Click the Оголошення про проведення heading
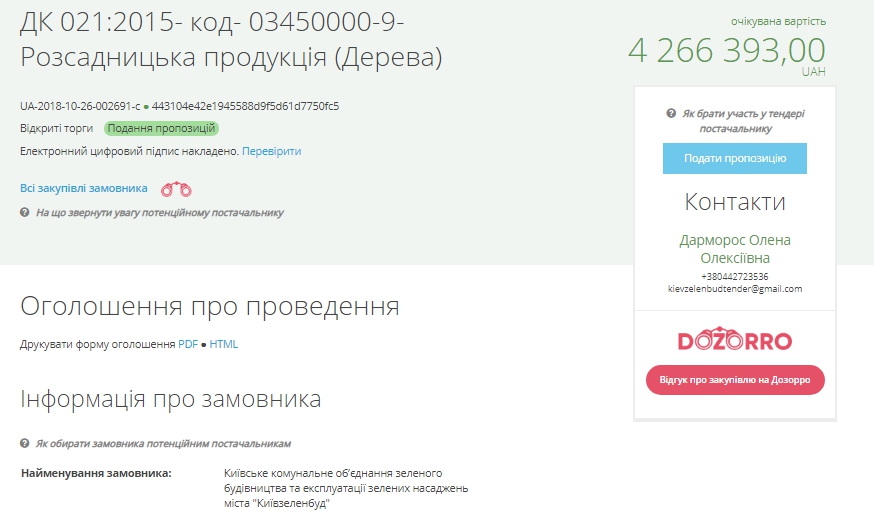874x518 pixels. (x=210, y=306)
